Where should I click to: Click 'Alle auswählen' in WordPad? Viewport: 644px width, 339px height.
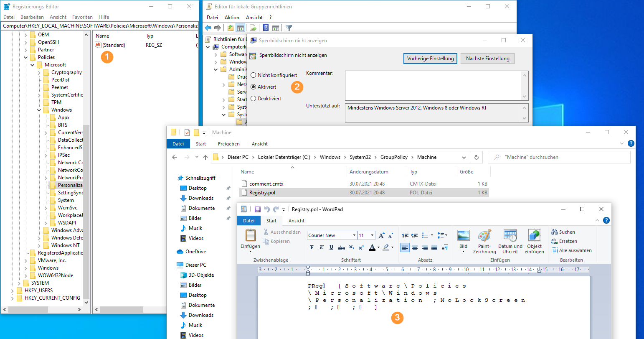click(572, 250)
